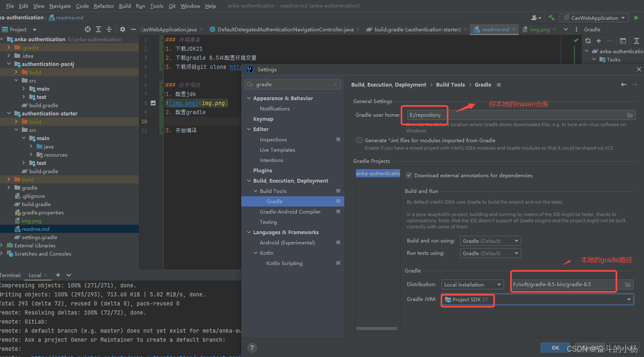Click the green inspection checkmark in editor
This screenshot has height=357, width=644.
tap(576, 40)
